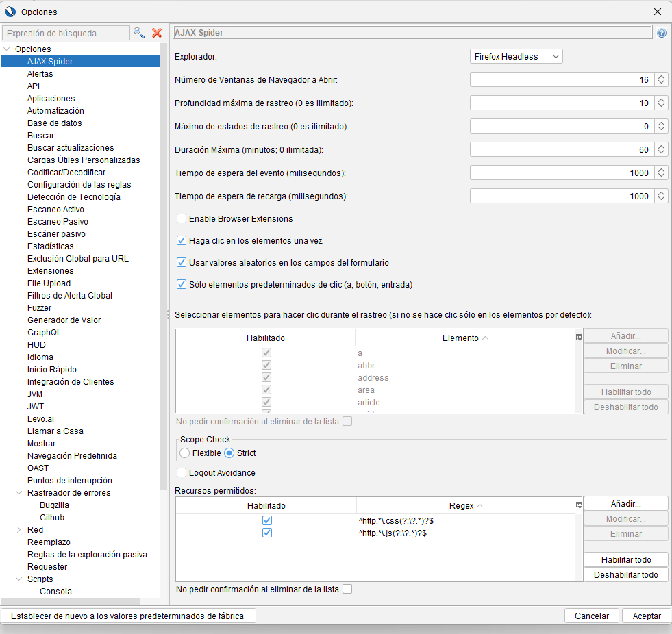Select Escaneo Activo in options tree

55,210
